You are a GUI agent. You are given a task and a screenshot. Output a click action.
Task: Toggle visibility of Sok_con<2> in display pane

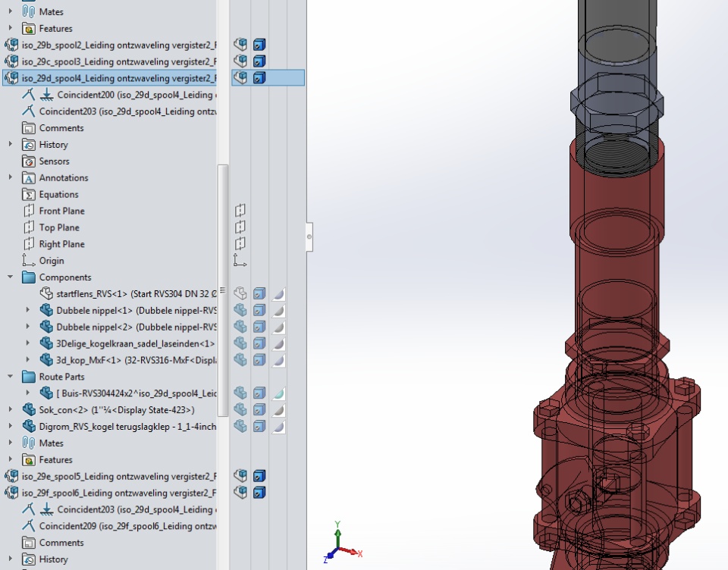pyautogui.click(x=240, y=409)
